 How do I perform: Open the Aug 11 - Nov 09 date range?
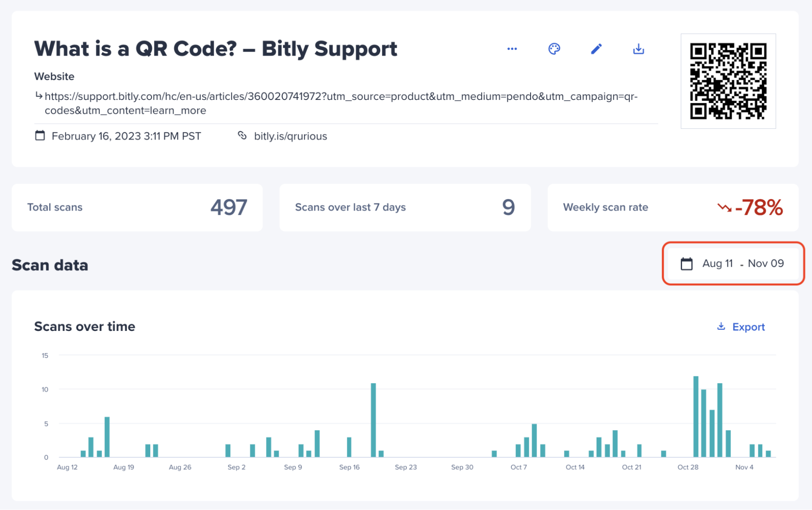743,264
